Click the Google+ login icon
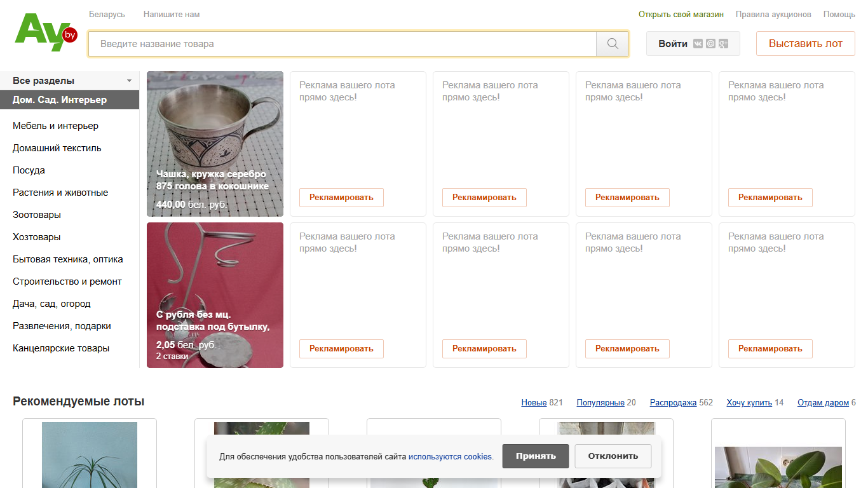Image resolution: width=868 pixels, height=488 pixels. click(x=723, y=44)
